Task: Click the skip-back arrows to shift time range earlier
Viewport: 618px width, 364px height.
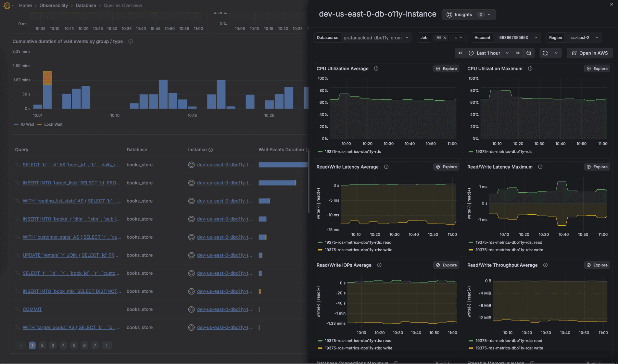Action: (x=460, y=53)
